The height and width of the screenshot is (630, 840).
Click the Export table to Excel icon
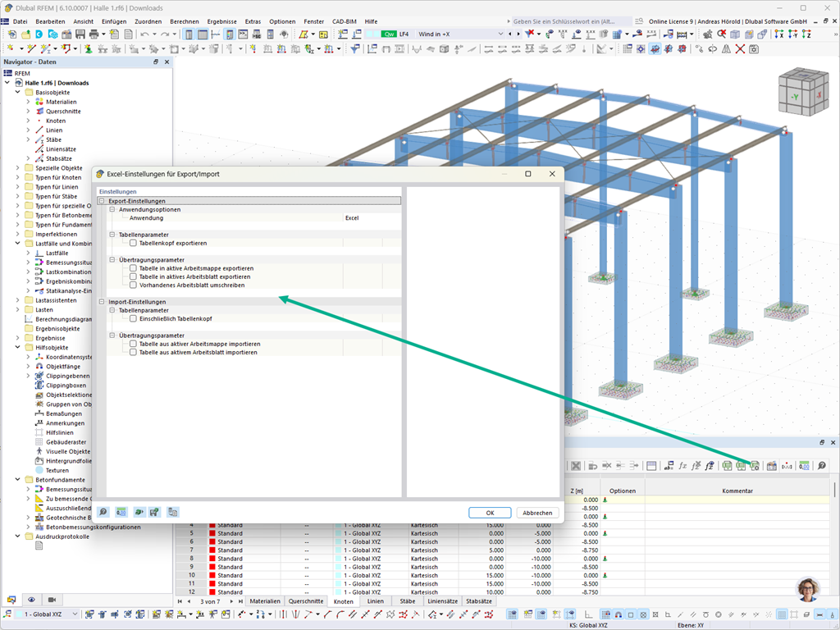pos(727,466)
